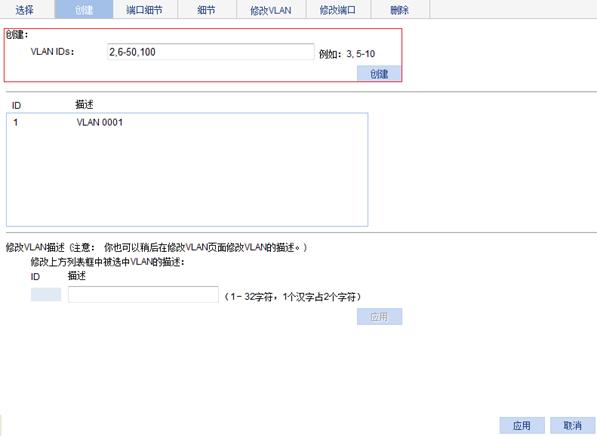This screenshot has width=597, height=436.
Task: Click the 描述 column header above list
Action: pos(84,104)
